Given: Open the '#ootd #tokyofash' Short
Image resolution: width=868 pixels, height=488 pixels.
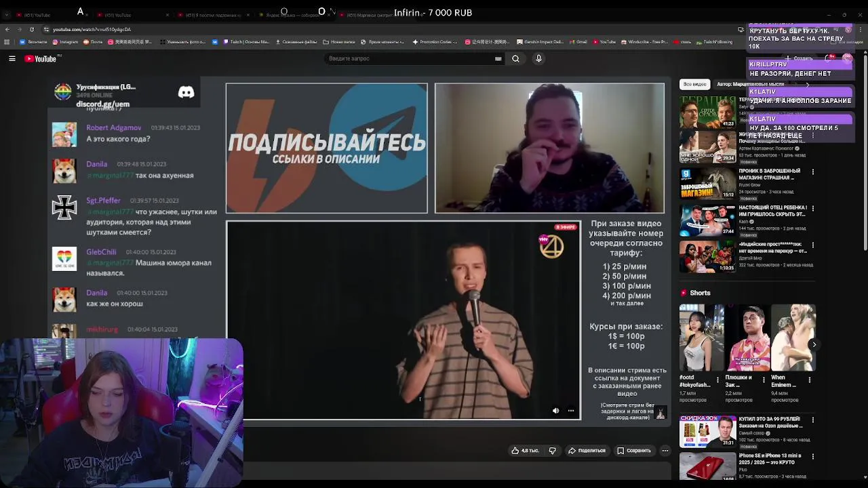Looking at the screenshot, I should 702,337.
